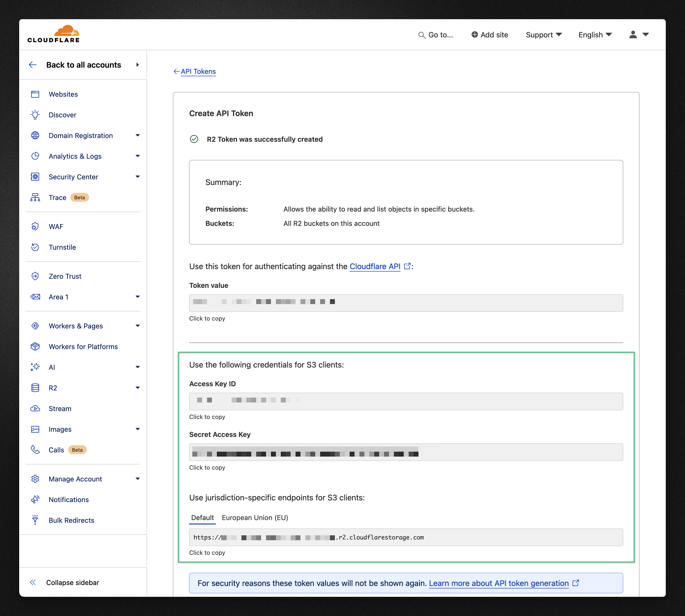Click the collapse sidebar double-chevron icon
Screen dimensions: 685x616
coord(33,583)
